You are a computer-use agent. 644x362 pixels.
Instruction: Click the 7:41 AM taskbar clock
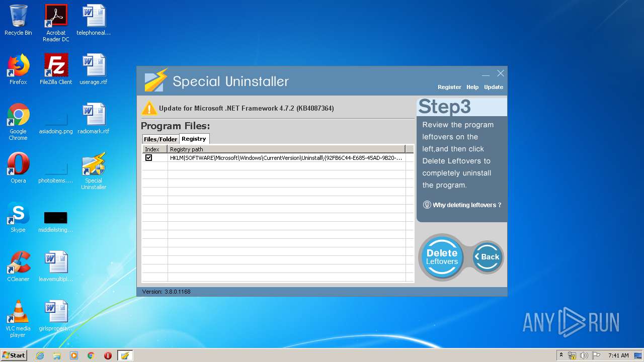[618, 355]
